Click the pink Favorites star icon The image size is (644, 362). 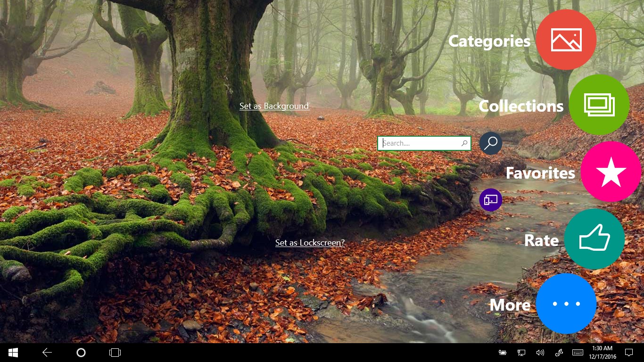pyautogui.click(x=611, y=172)
